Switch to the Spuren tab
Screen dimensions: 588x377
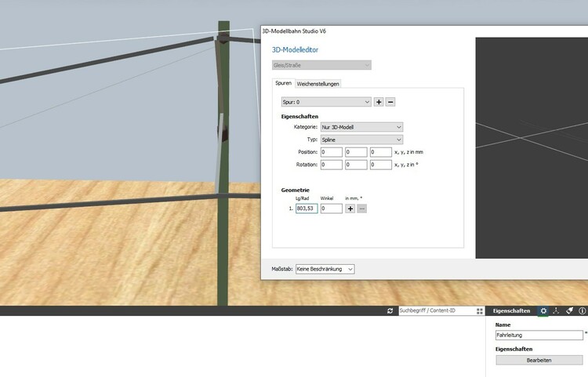[x=284, y=83]
